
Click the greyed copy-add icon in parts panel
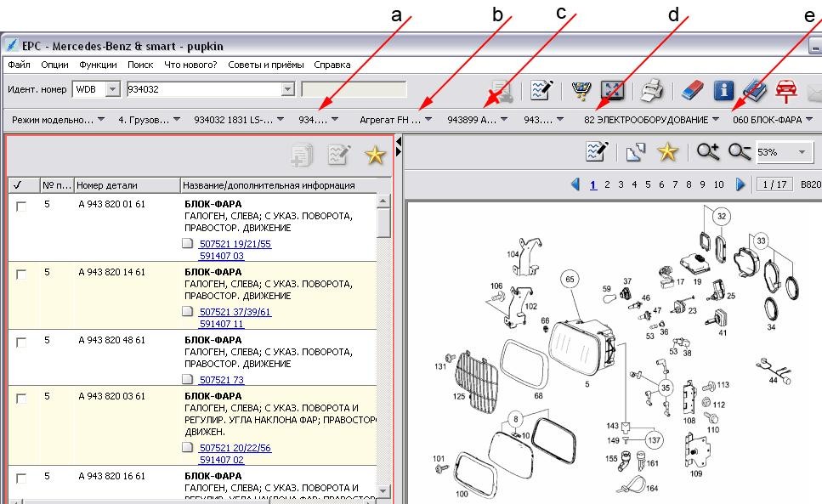coord(302,155)
